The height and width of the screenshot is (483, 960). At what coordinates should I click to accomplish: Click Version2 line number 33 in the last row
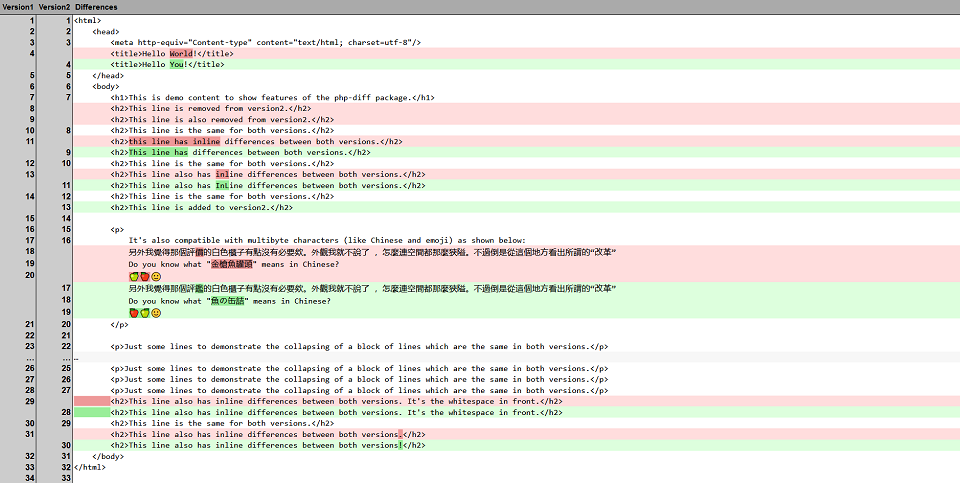66,478
